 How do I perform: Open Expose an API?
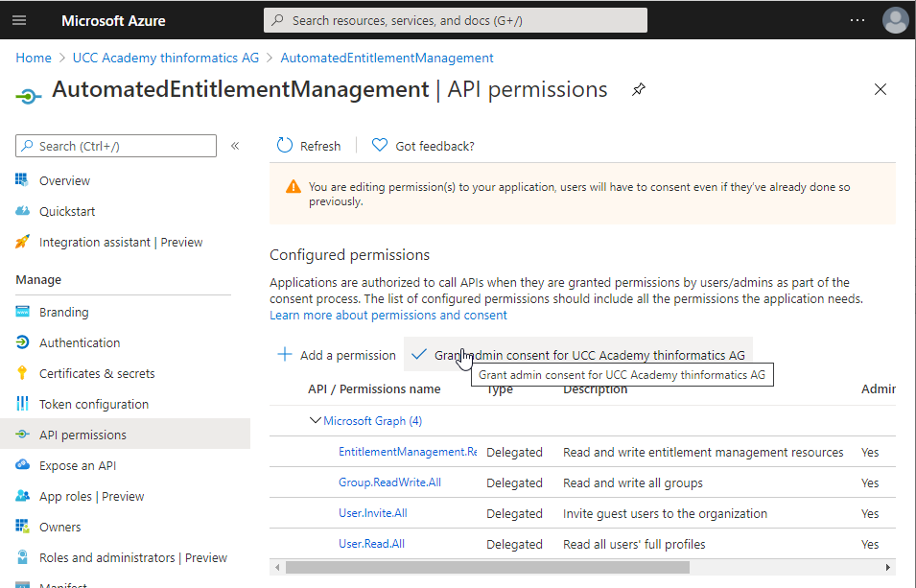pyautogui.click(x=78, y=466)
